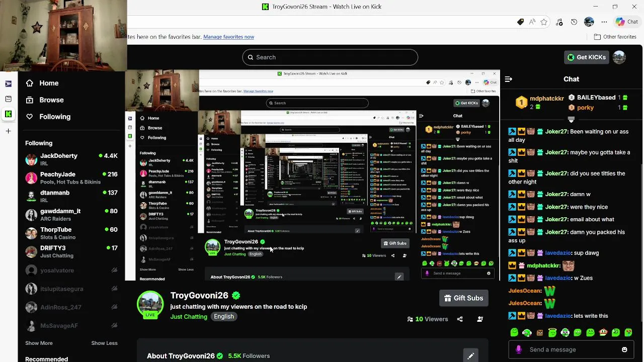Click TroyGovoni26 live profile avatar
644x362 pixels.
[150, 304]
